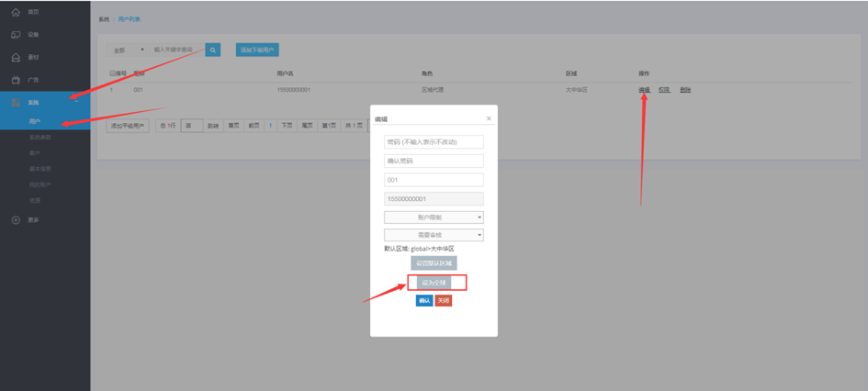Image resolution: width=868 pixels, height=391 pixels.
Task: Click the 编辑 link in operations column
Action: click(644, 90)
